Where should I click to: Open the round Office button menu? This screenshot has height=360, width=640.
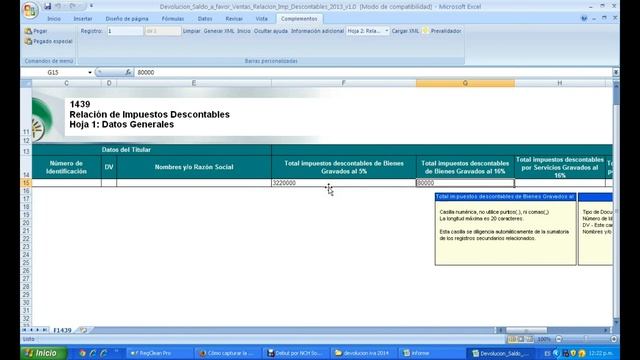click(30, 10)
